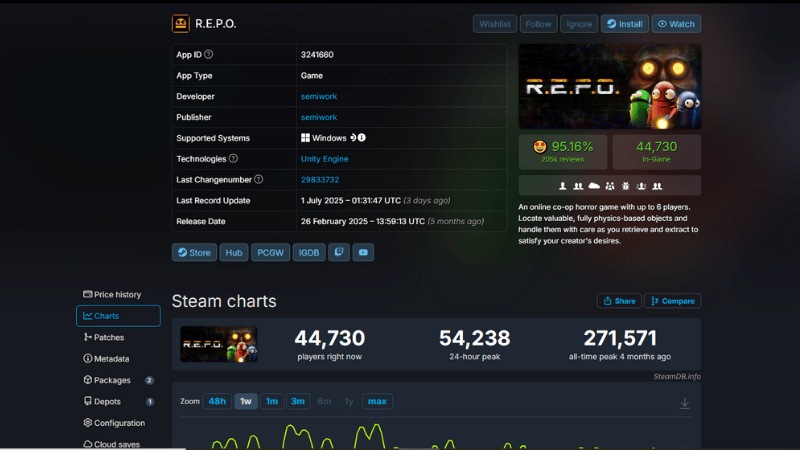Viewport: 800px width, 450px height.
Task: Click the Install button
Action: pyautogui.click(x=624, y=24)
